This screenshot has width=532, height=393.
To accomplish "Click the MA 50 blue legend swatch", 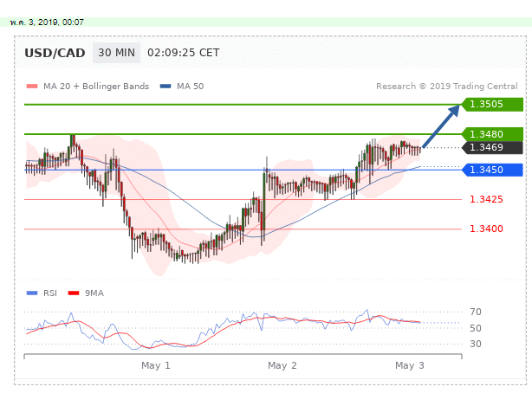I will 165,87.
